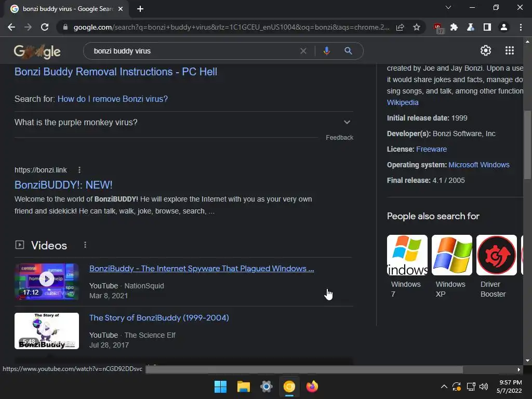The image size is (532, 399).
Task: Click the forward navigation arrow
Action: (x=28, y=27)
